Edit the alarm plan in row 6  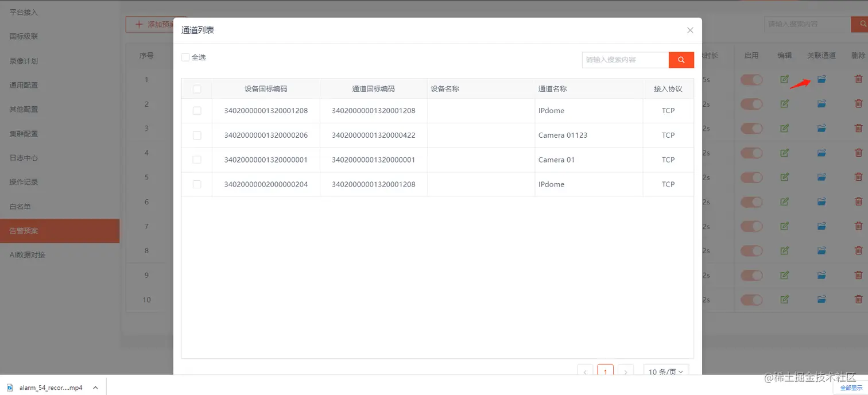785,202
